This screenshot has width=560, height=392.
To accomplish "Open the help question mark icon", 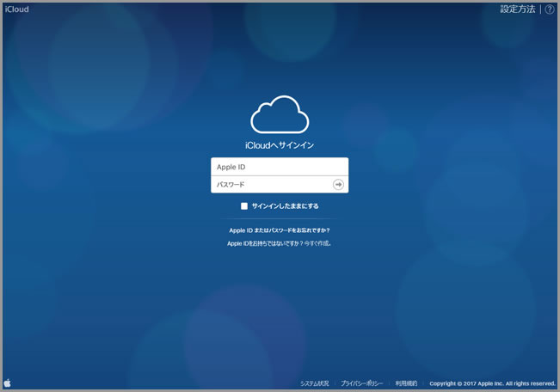I will [550, 9].
